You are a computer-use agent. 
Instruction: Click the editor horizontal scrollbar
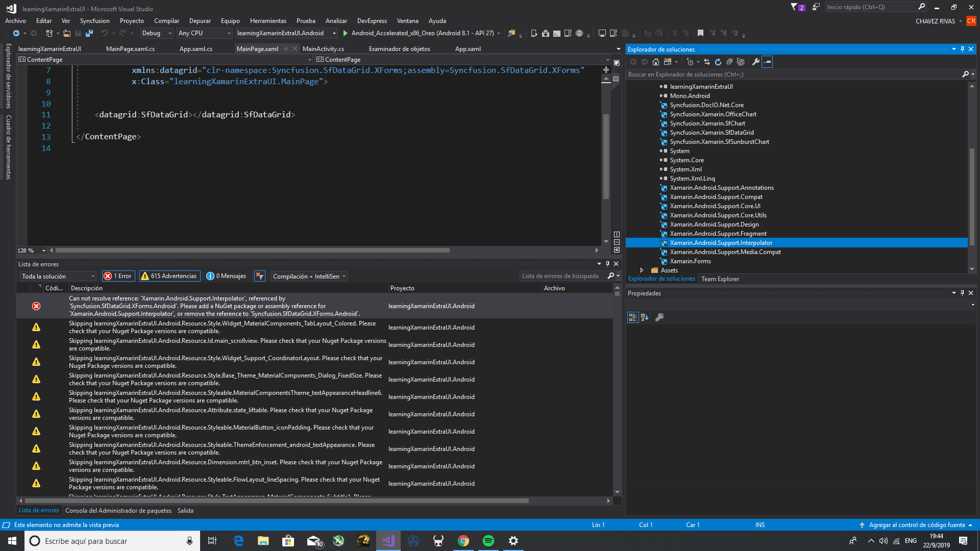coord(253,251)
